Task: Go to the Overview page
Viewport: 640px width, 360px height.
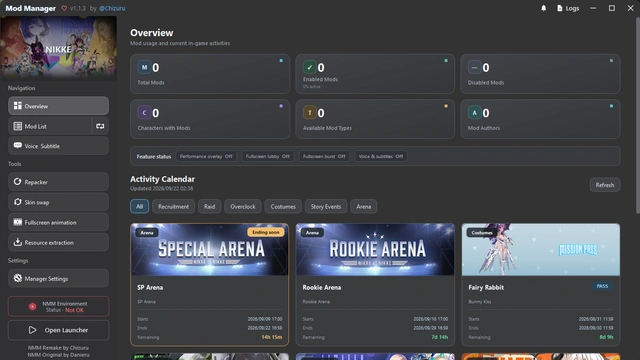Action: coord(58,106)
